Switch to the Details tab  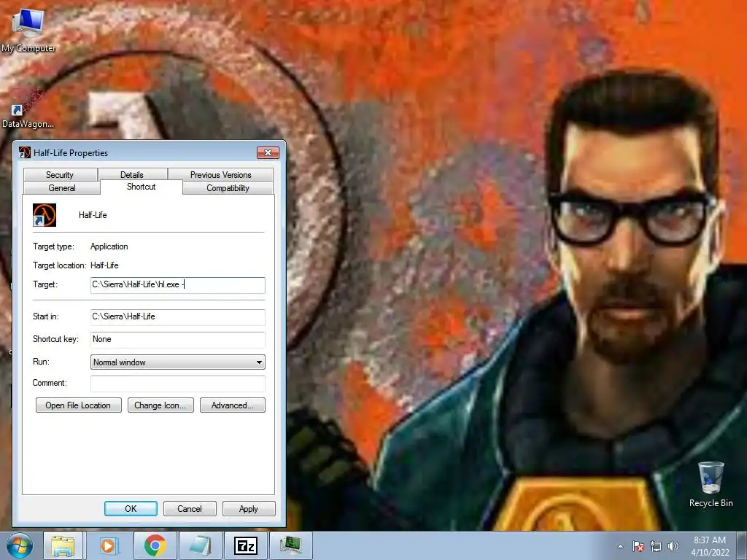132,175
